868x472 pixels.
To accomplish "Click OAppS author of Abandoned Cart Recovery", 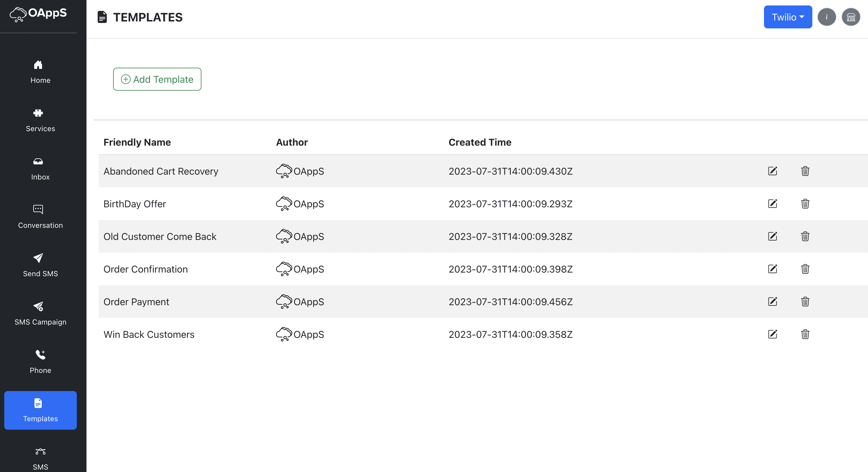I will pos(300,171).
